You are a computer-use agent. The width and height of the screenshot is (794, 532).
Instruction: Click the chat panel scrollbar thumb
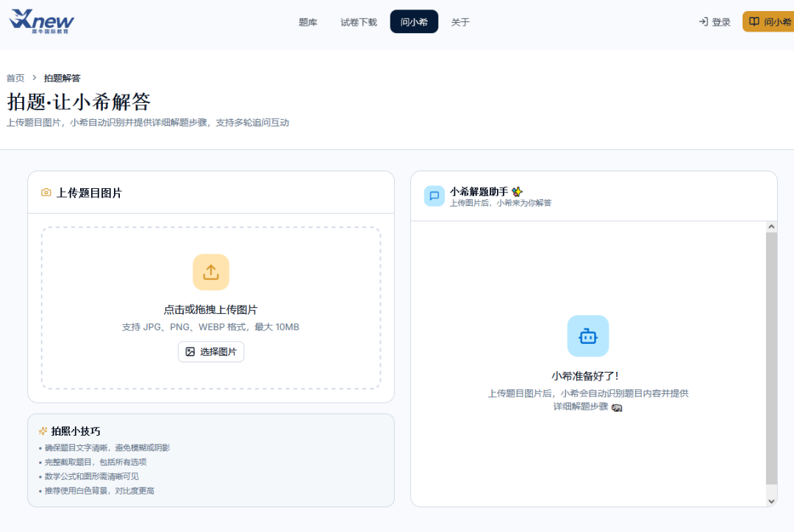click(771, 359)
